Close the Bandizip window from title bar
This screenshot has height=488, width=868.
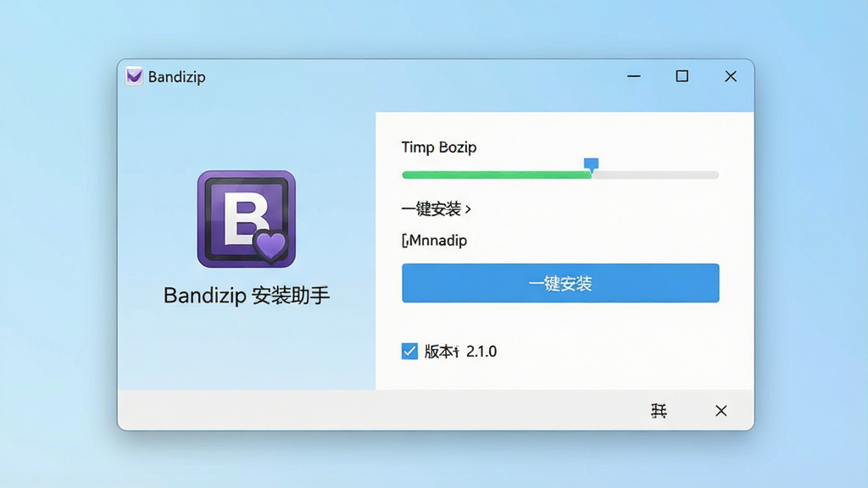[731, 76]
